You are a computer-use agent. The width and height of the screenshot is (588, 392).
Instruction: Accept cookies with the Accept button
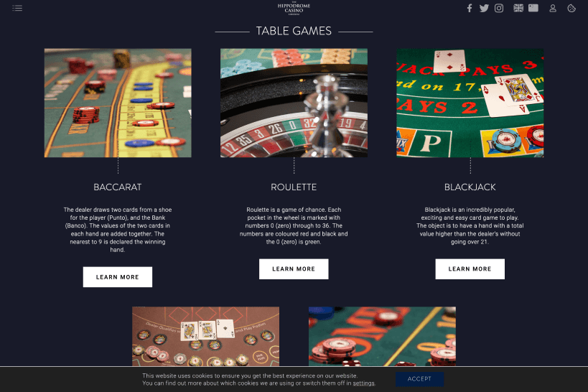point(419,379)
